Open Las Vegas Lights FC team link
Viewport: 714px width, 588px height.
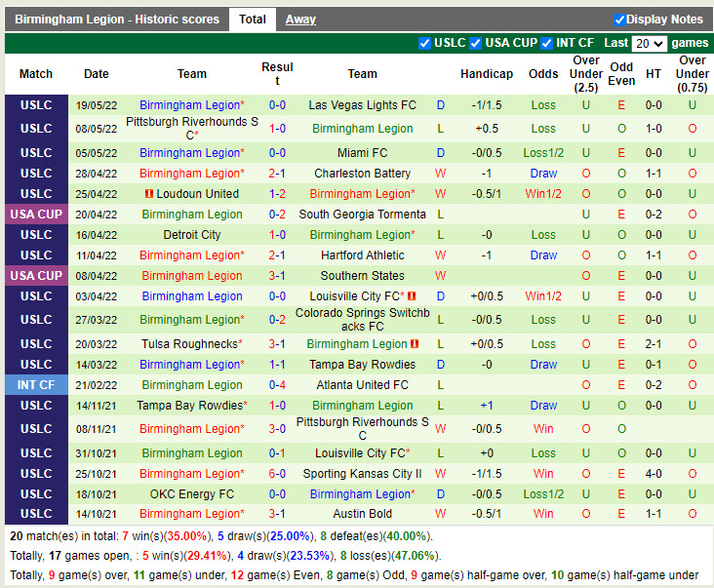[362, 105]
